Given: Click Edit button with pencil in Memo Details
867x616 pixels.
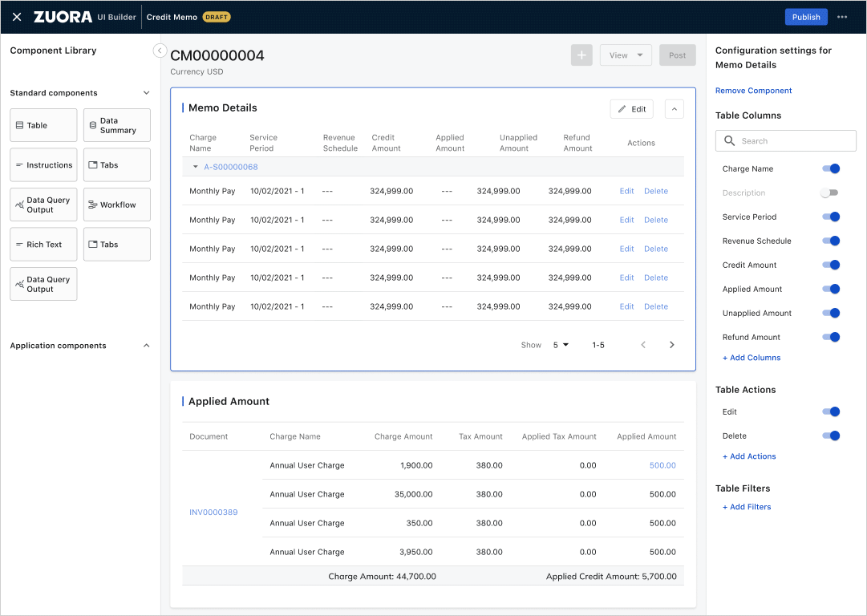Looking at the screenshot, I should coord(631,109).
